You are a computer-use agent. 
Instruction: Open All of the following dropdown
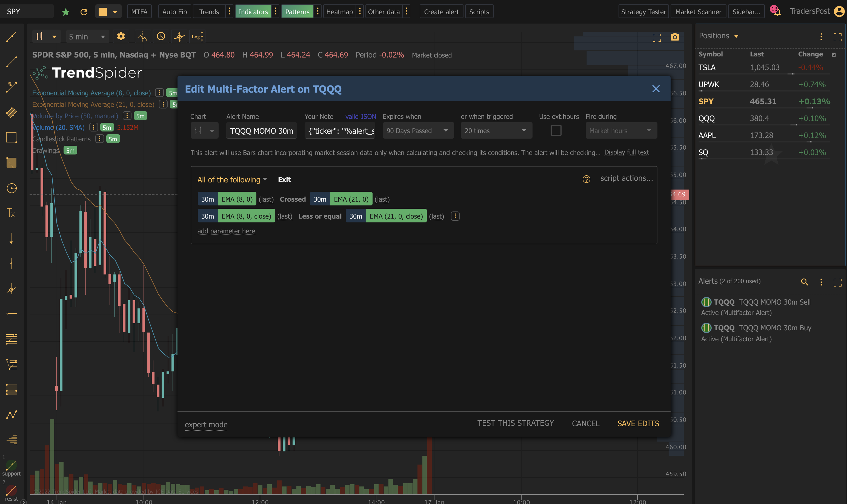point(232,180)
